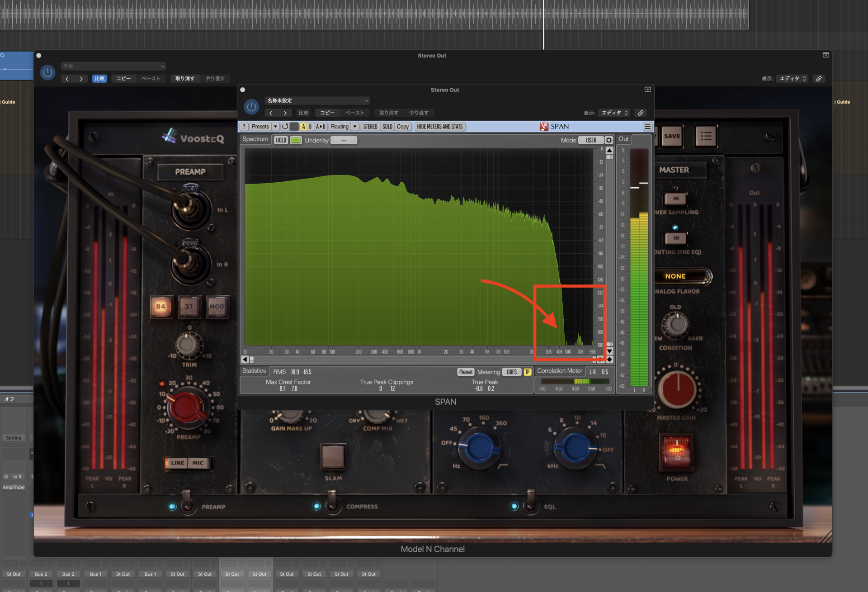Image resolution: width=868 pixels, height=592 pixels.
Task: Click the SPAN undo/reset circular arrow icon
Action: pyautogui.click(x=285, y=127)
